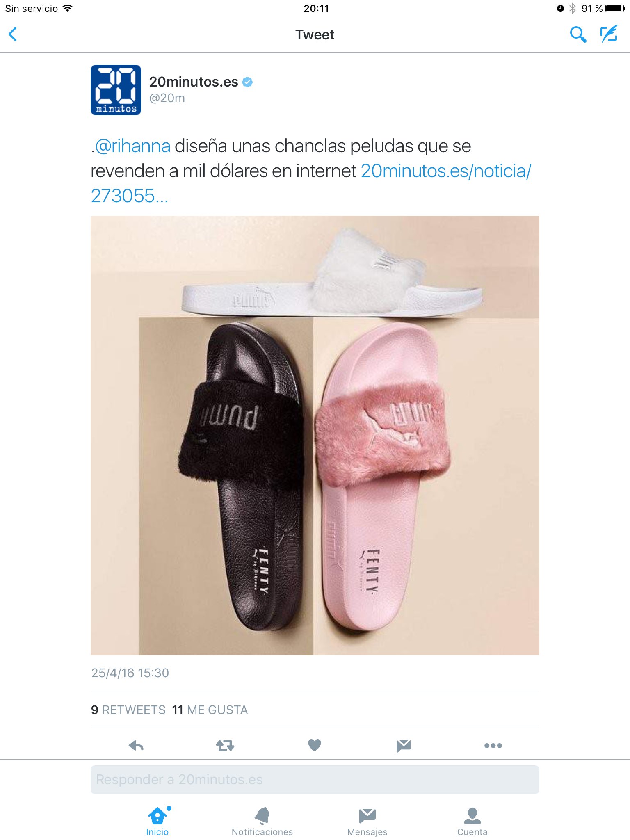This screenshot has width=630, height=840.
Task: Switch to the Notificaciones tab
Action: 262,821
